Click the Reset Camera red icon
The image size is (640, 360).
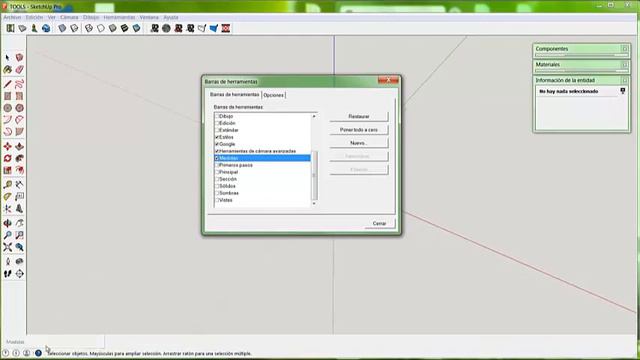click(x=226, y=28)
